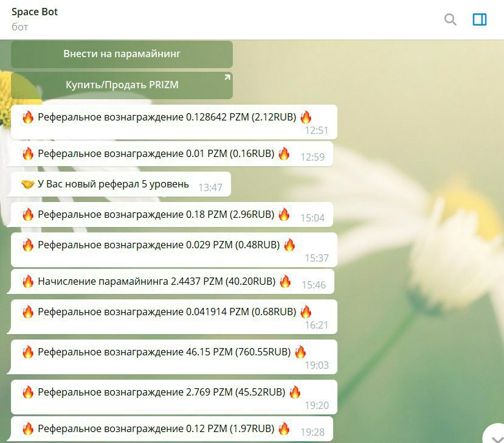Click the scroll-to-bottom chevron button
The image size is (504, 443).
coord(497,438)
